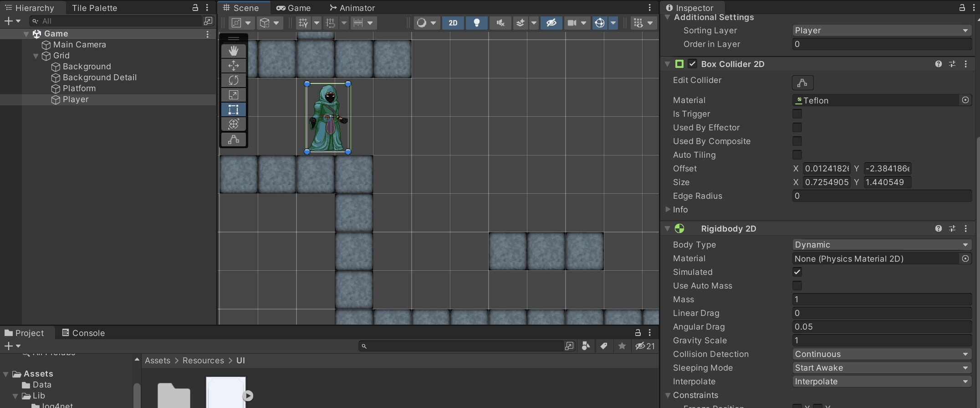Open the Collision Detection dropdown

[881, 354]
